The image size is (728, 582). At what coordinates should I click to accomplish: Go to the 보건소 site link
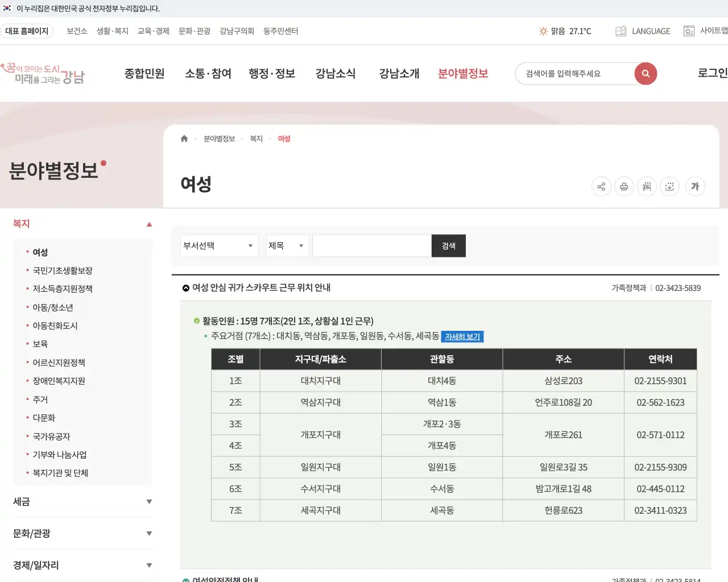tap(77, 31)
